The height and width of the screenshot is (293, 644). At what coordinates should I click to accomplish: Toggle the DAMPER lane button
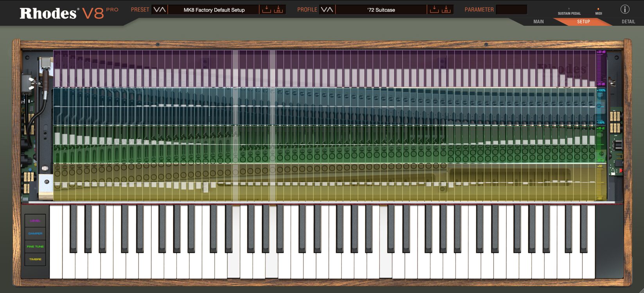tap(35, 234)
